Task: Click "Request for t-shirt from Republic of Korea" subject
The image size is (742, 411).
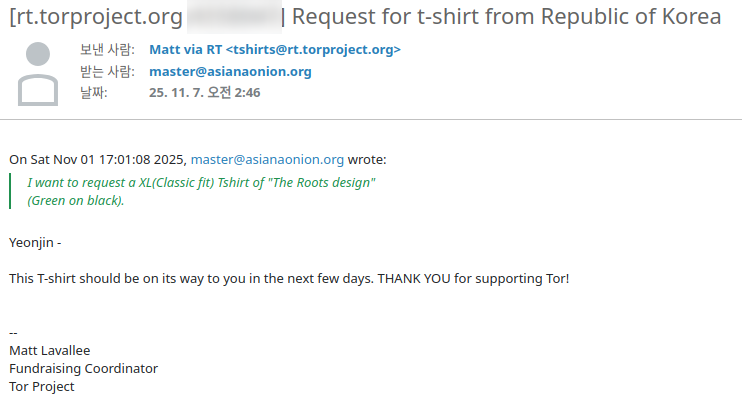Action: [x=506, y=17]
